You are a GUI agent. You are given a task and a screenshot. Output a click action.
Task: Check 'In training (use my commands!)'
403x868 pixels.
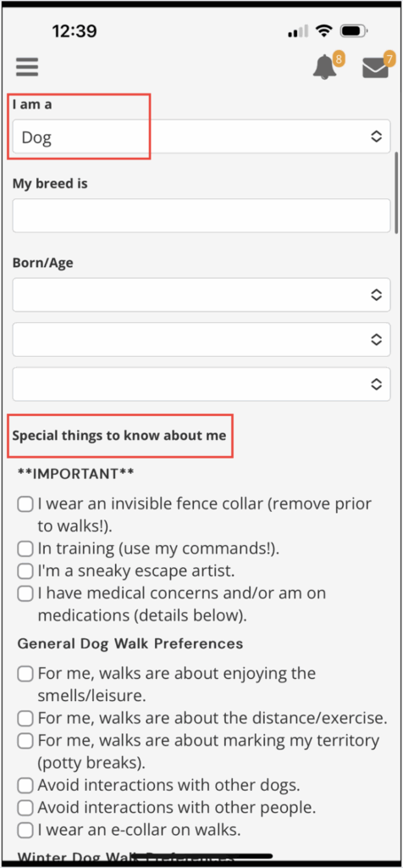[25, 548]
